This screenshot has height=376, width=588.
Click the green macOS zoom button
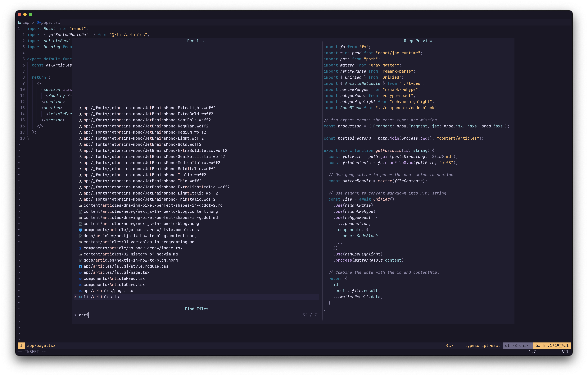pos(30,14)
